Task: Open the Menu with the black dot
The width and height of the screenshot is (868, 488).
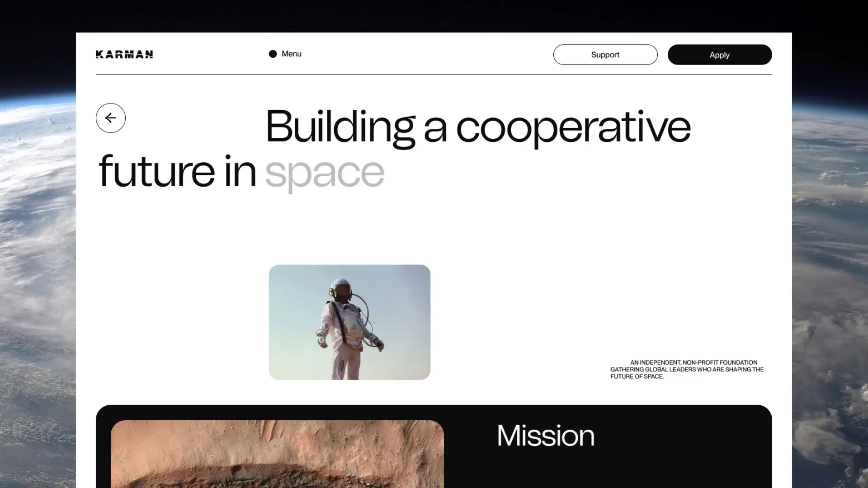Action: tap(285, 54)
